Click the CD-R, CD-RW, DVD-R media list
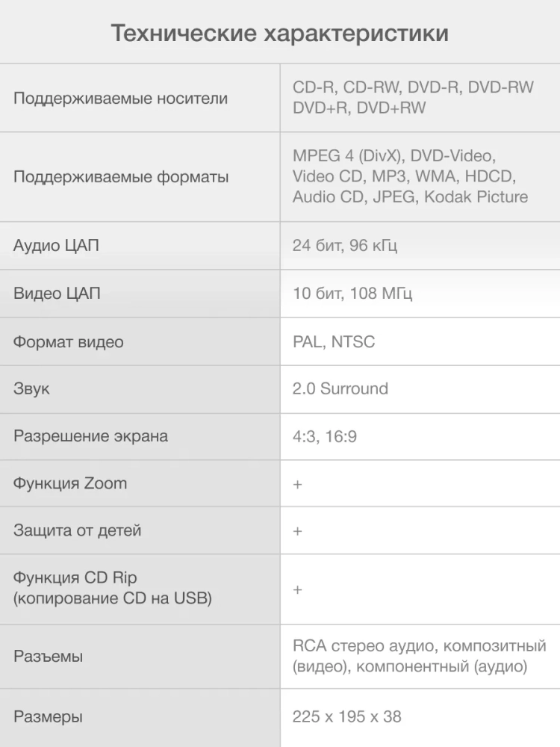This screenshot has width=560, height=747. pyautogui.click(x=413, y=97)
